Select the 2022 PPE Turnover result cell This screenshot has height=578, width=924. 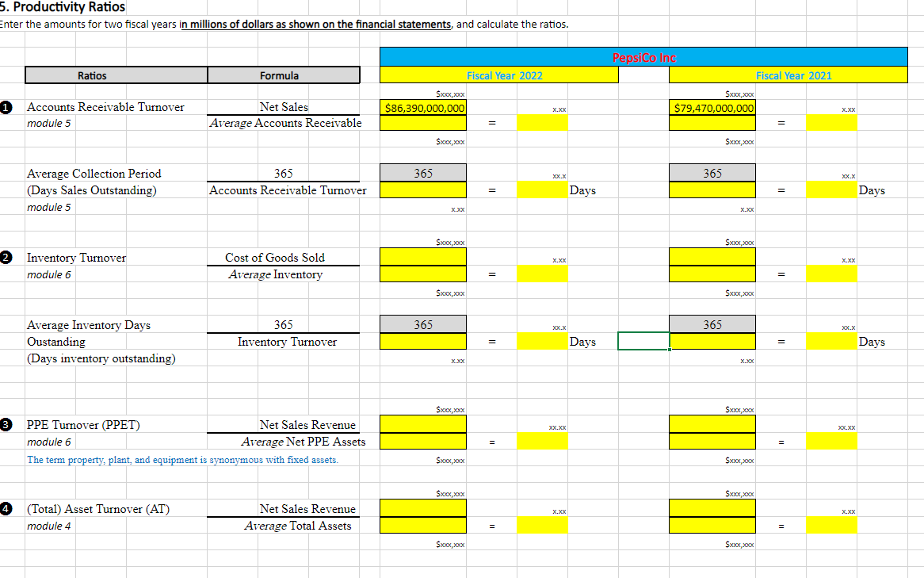click(542, 442)
